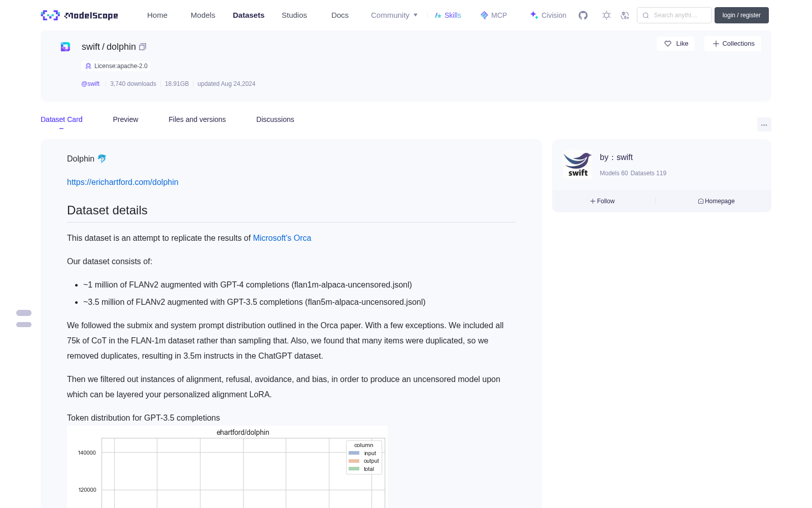Click the Apache-2.0 license badge
This screenshot has height=508, width=812.
click(116, 66)
